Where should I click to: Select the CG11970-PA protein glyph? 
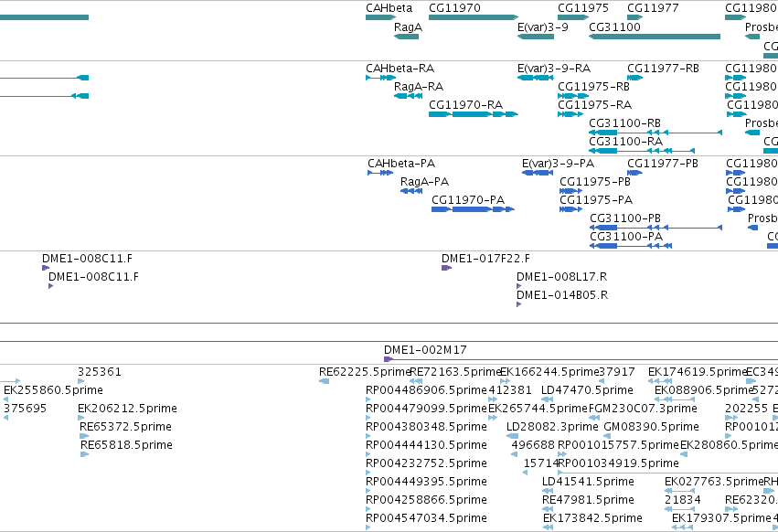pyautogui.click(x=473, y=209)
